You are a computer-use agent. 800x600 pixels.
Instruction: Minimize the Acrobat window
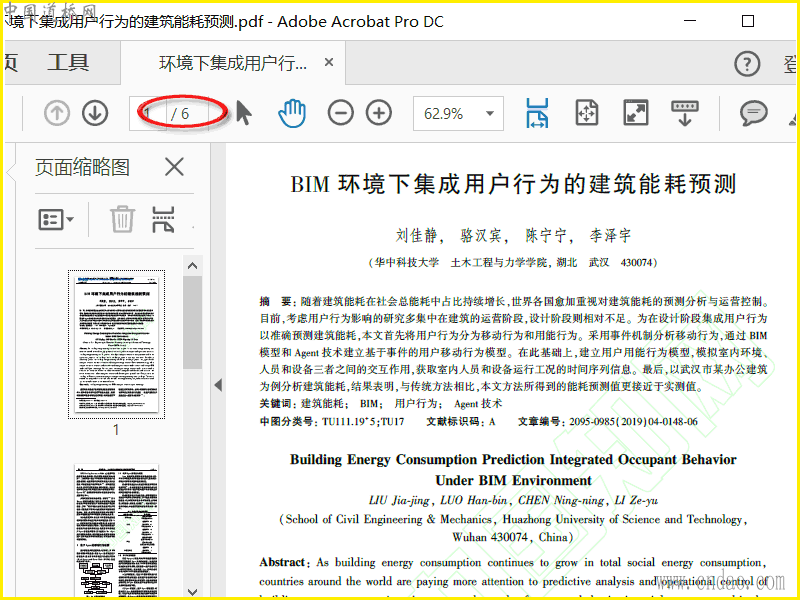coord(690,21)
